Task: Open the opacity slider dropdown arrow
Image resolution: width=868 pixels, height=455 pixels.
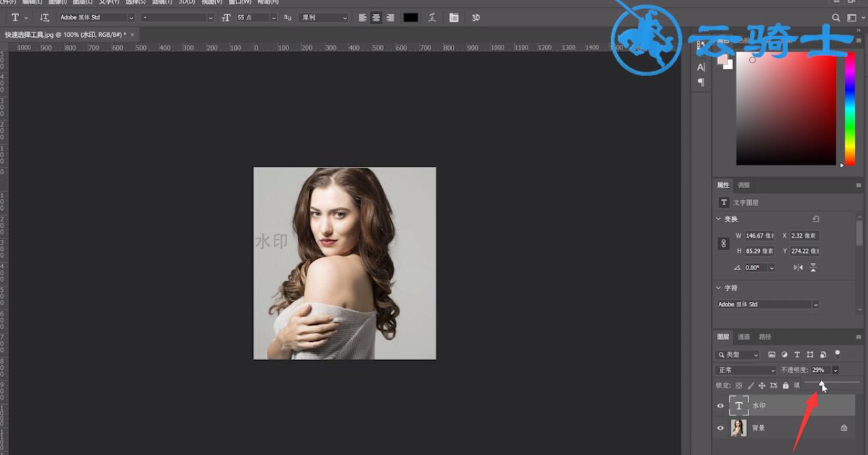Action: (x=835, y=370)
